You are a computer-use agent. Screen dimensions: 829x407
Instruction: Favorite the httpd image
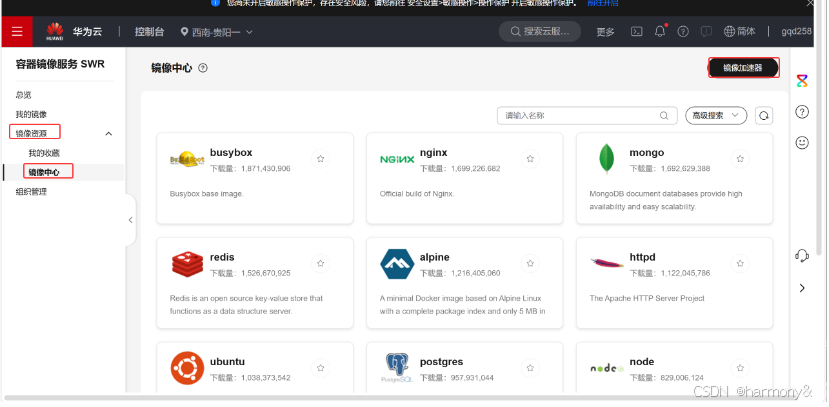click(740, 263)
